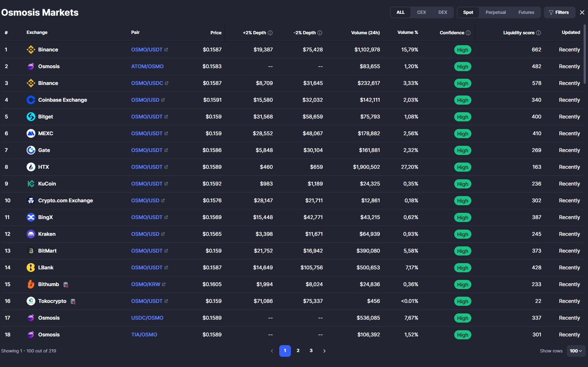This screenshot has width=588, height=367.
Task: Switch to the Futures markets tab
Action: [526, 12]
